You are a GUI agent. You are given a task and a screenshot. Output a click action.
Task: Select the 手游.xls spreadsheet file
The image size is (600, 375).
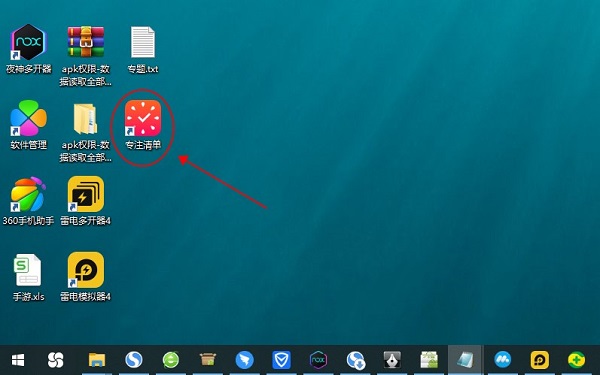pos(28,277)
